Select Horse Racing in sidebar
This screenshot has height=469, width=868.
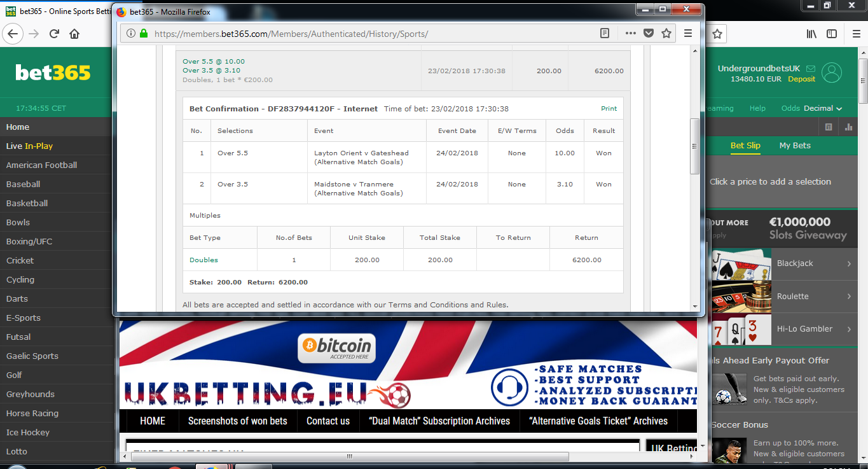(57, 413)
